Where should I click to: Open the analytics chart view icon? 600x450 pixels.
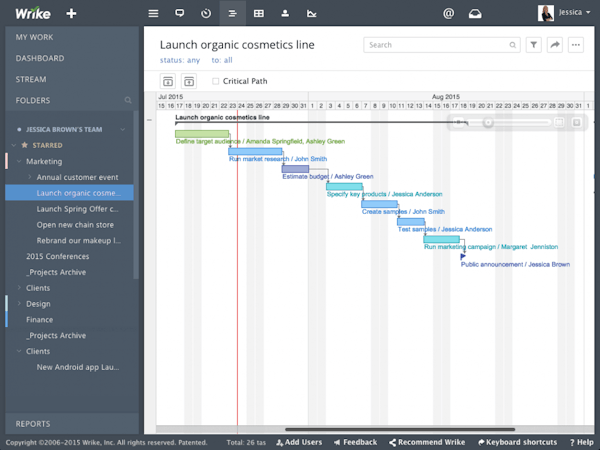(312, 14)
